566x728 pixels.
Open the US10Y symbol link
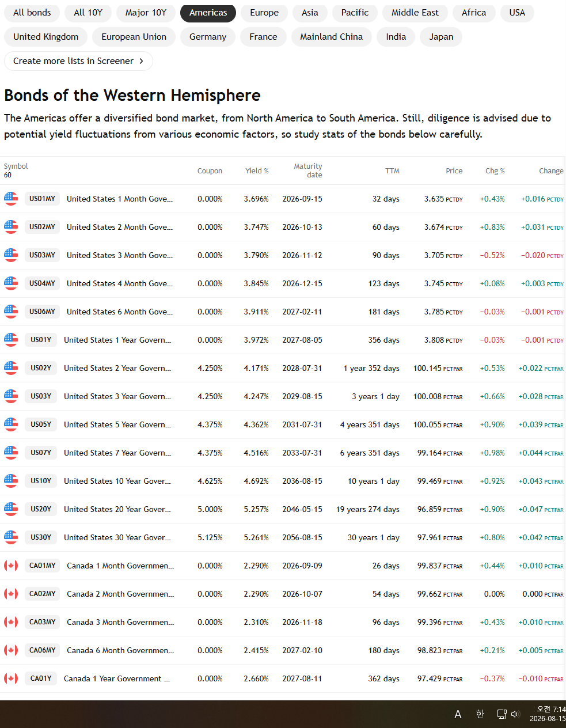coord(41,481)
